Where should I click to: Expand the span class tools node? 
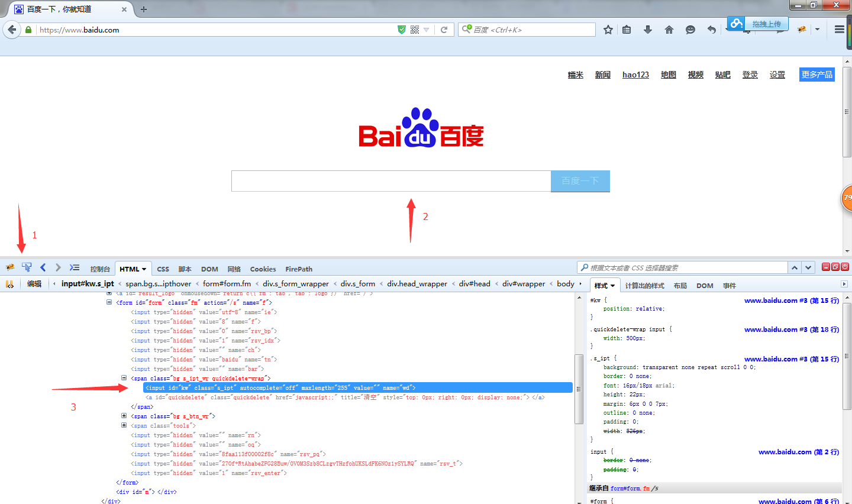(x=124, y=425)
